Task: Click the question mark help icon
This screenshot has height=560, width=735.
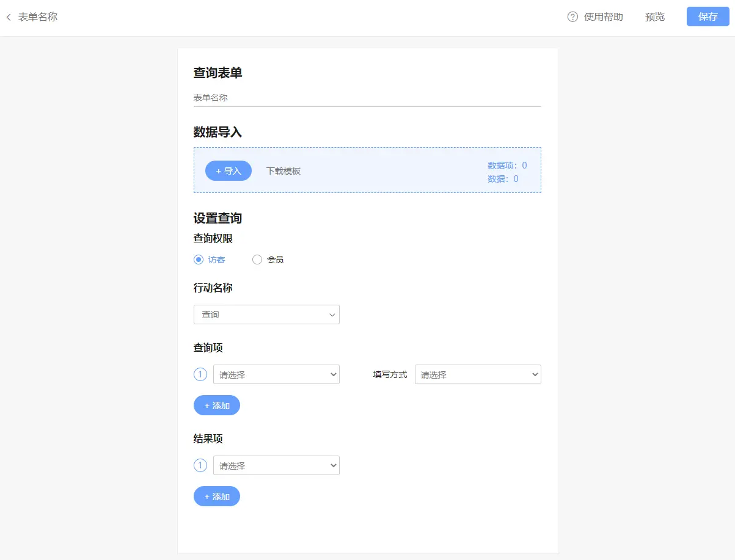Action: (572, 17)
